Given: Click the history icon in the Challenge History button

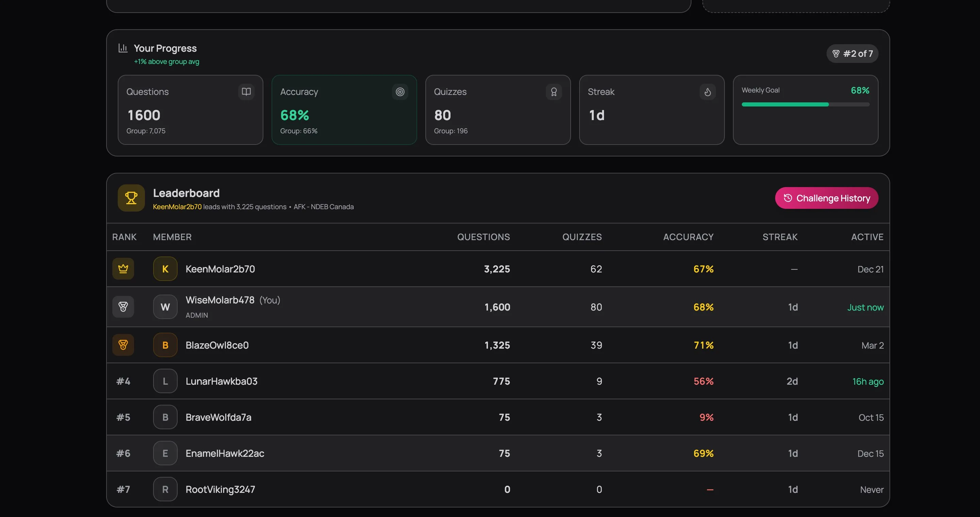Looking at the screenshot, I should point(788,198).
